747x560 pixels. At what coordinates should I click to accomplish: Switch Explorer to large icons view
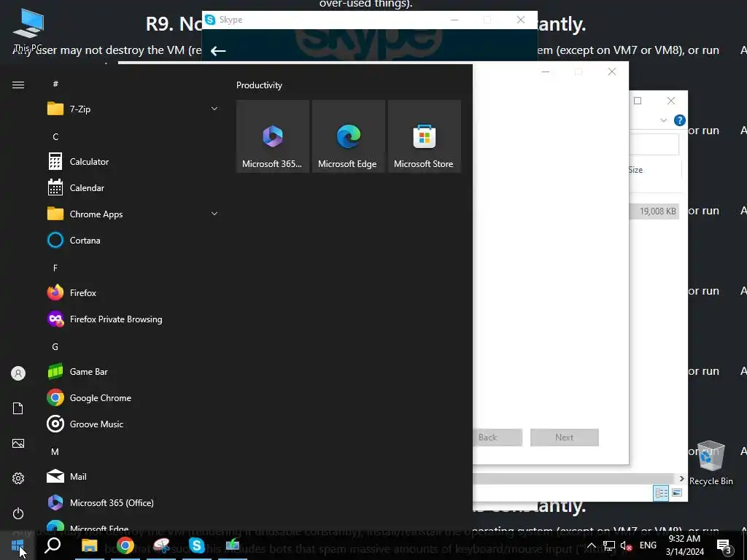[677, 493]
